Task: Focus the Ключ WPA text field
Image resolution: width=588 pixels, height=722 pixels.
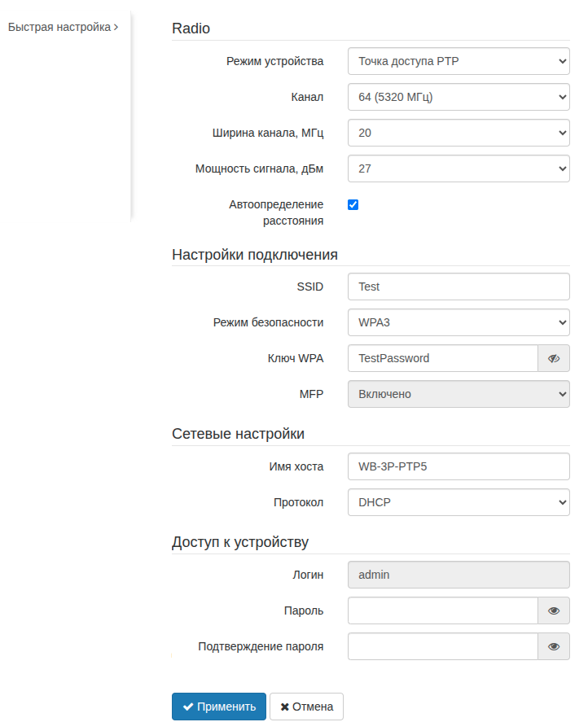Action: (x=442, y=358)
